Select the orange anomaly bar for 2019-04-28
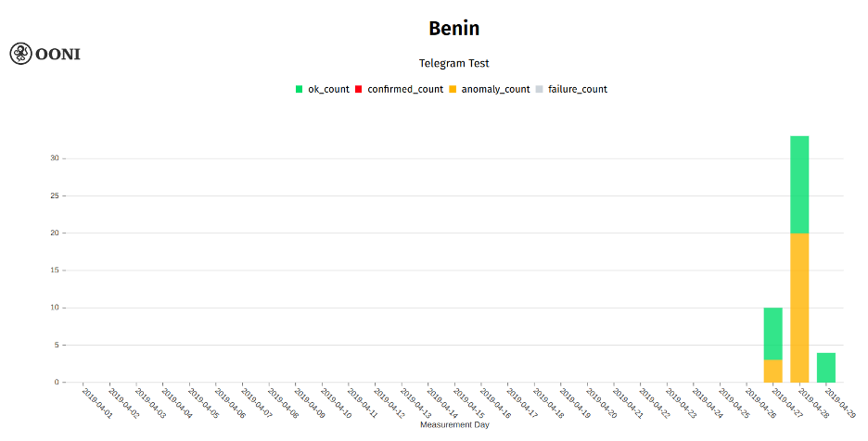 coord(799,308)
